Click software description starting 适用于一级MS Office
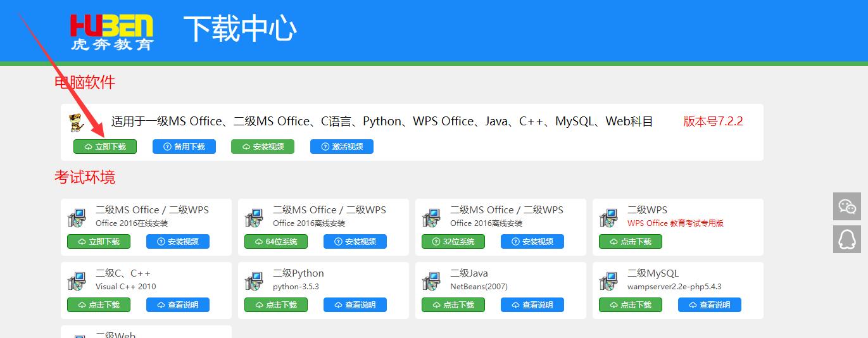 point(382,122)
